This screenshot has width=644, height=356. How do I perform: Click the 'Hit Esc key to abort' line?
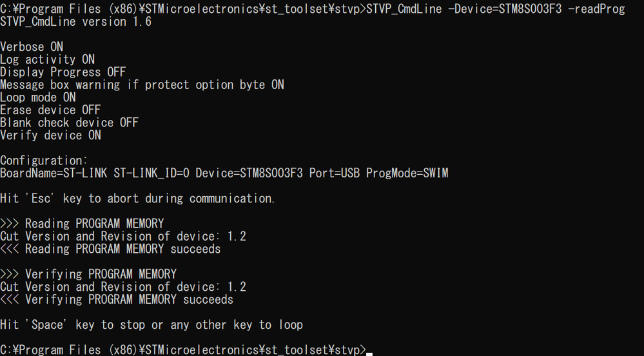tap(138, 199)
